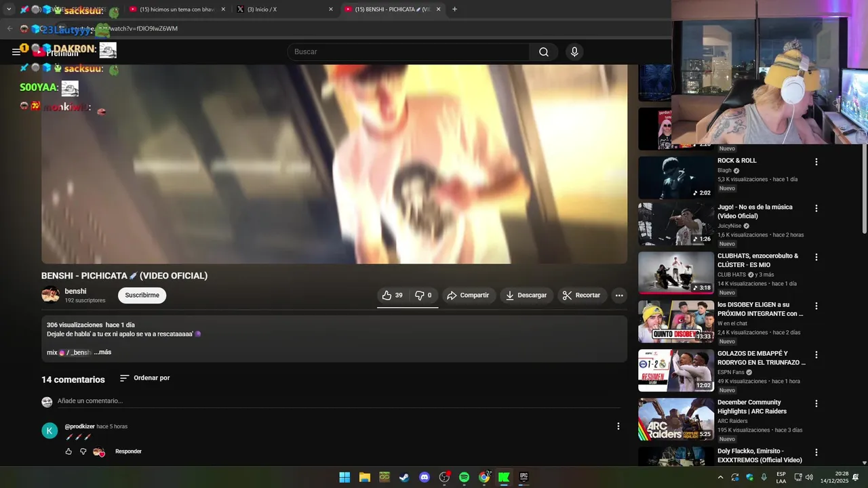Open Spotify from the taskbar
The image size is (868, 488).
click(x=464, y=477)
